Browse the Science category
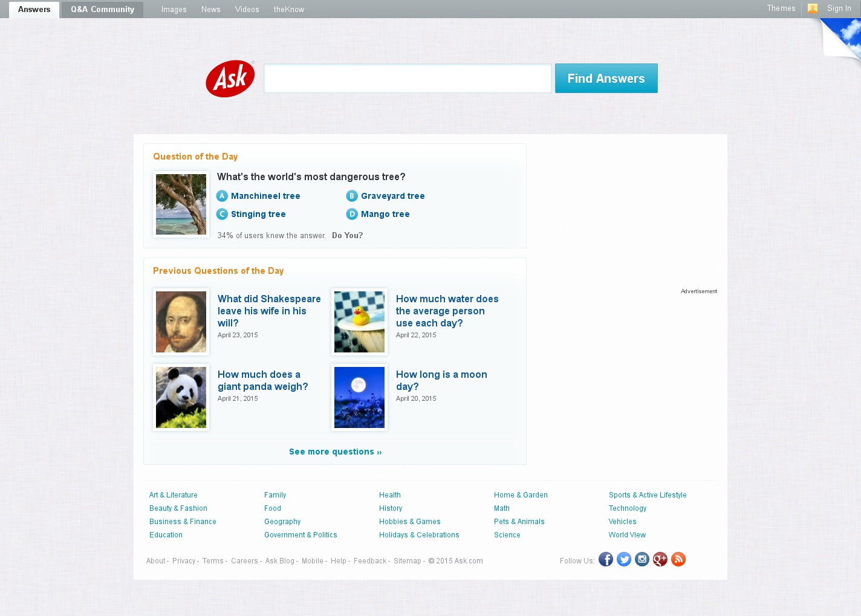Screen dimensions: 861x616 pos(507,535)
